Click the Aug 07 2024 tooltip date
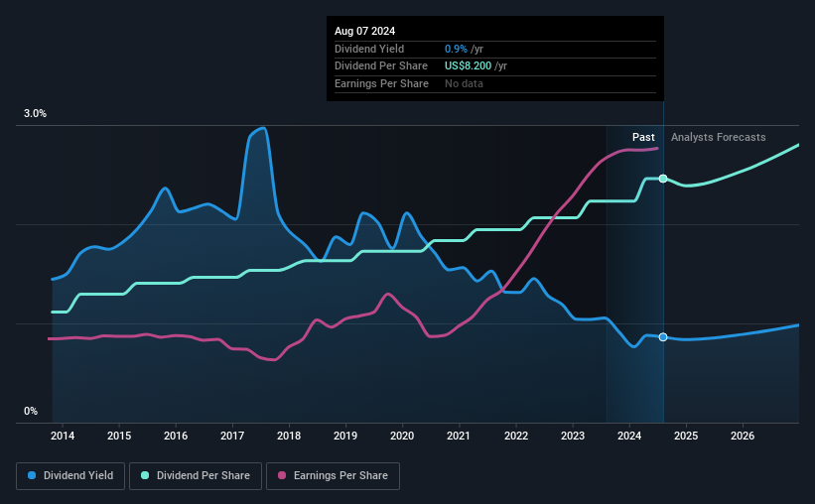 click(x=365, y=31)
